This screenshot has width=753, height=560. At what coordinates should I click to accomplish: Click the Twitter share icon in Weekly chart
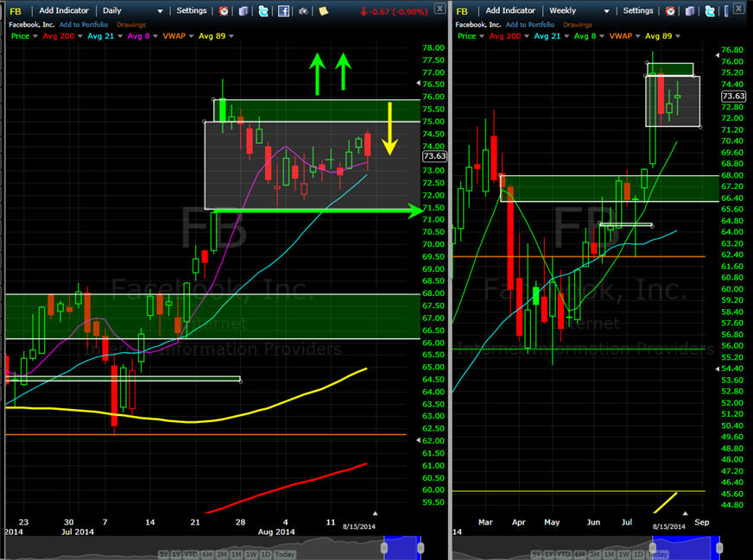710,10
